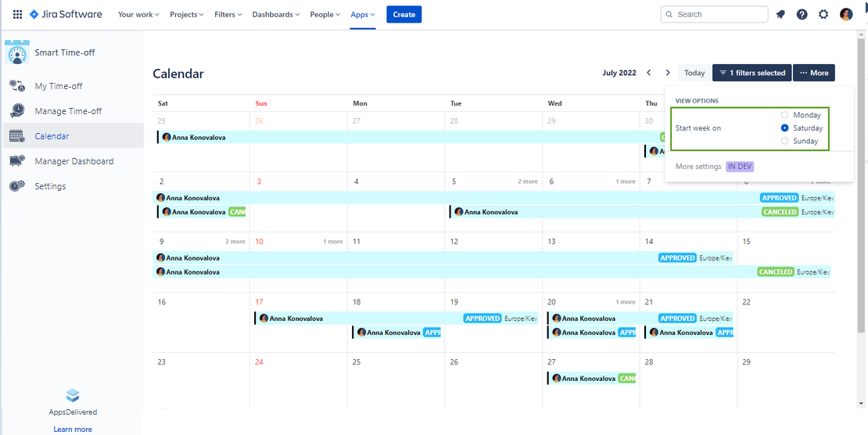Open the Dashboards dropdown menu
868x435 pixels.
tap(276, 14)
